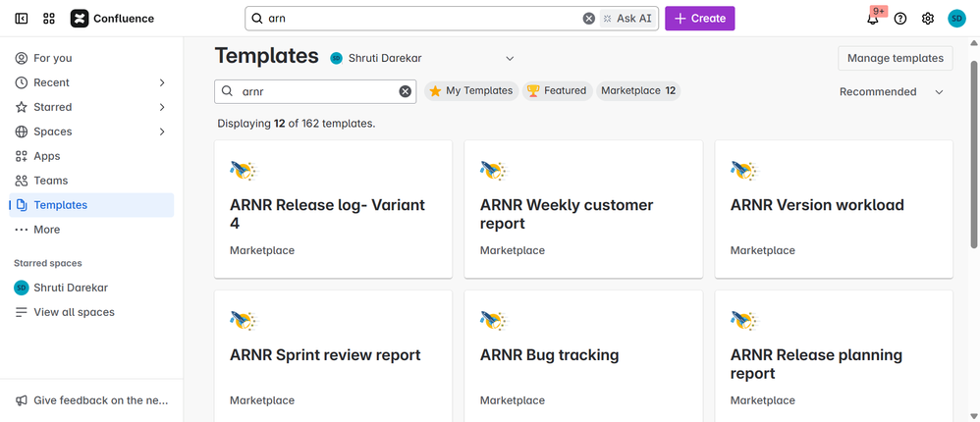Open the notifications bell

click(x=872, y=19)
